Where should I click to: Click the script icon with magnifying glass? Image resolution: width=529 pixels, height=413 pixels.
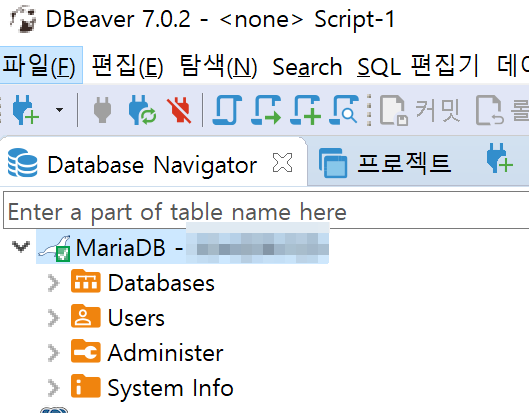tap(344, 110)
